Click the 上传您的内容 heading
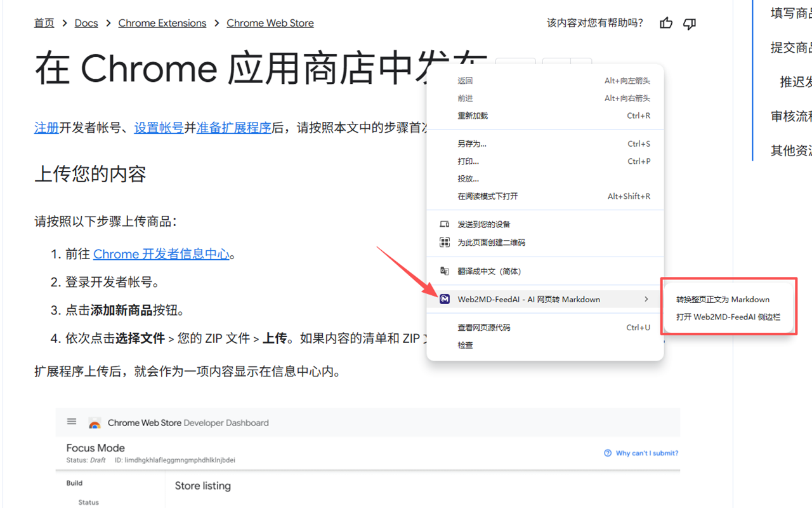The height and width of the screenshot is (508, 812). (x=90, y=174)
